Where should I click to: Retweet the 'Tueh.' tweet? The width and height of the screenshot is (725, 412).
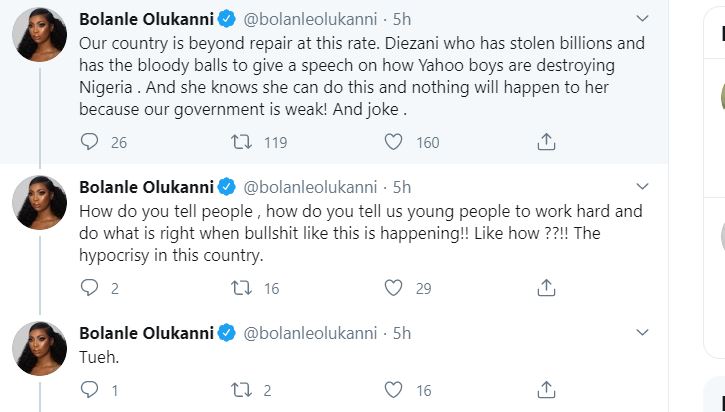click(241, 390)
